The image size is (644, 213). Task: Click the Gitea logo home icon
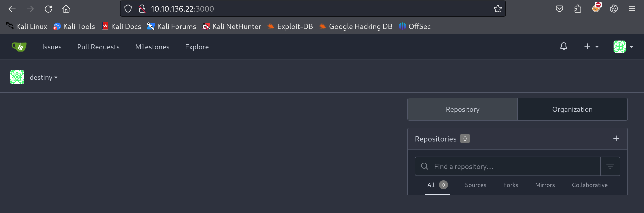(x=19, y=47)
